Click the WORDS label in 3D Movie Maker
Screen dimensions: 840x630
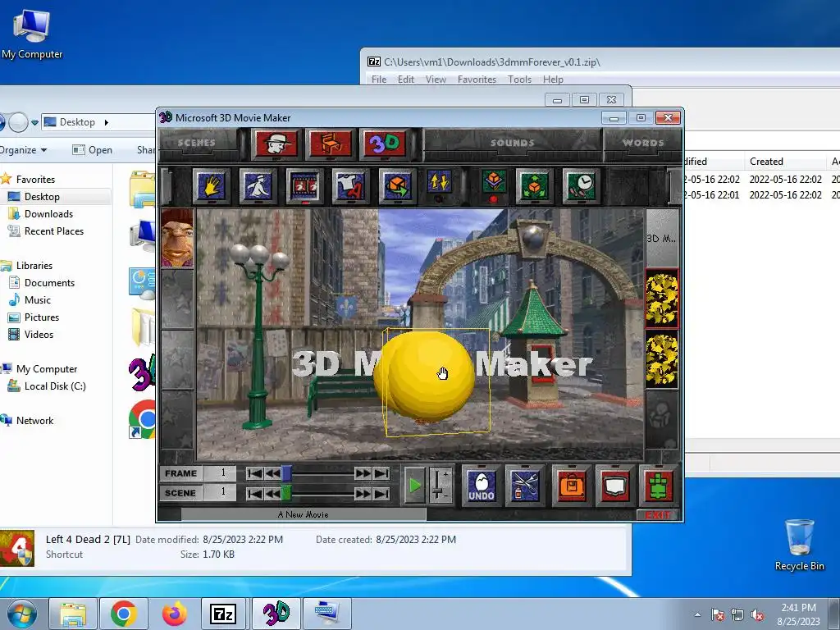coord(643,143)
